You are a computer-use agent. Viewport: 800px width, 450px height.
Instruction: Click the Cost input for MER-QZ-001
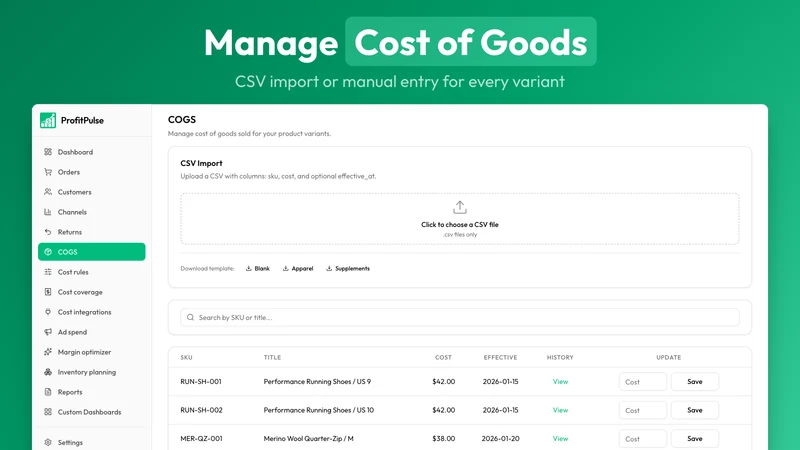(643, 439)
